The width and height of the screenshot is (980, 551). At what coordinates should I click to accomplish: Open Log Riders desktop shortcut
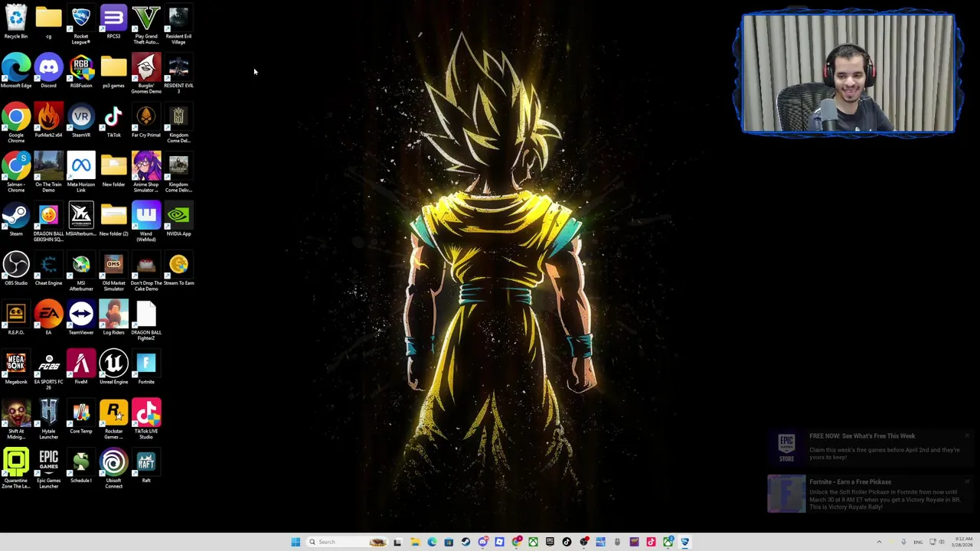pyautogui.click(x=113, y=319)
